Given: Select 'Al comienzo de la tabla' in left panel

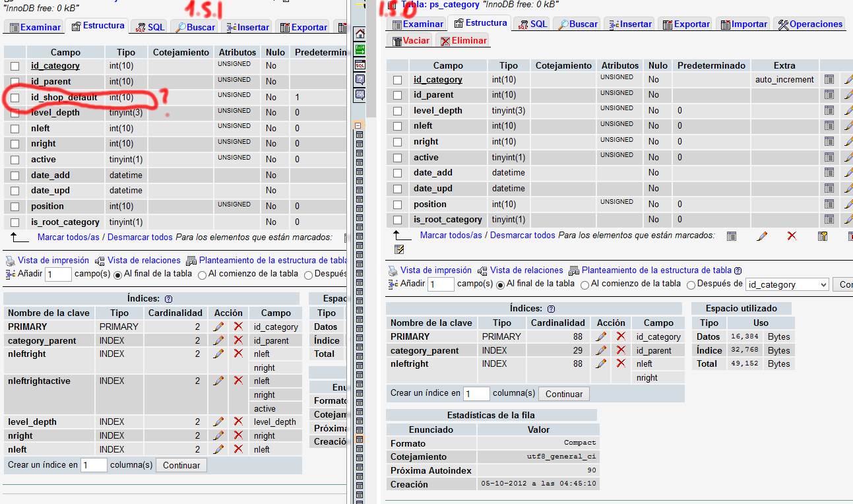Looking at the screenshot, I should tap(203, 274).
